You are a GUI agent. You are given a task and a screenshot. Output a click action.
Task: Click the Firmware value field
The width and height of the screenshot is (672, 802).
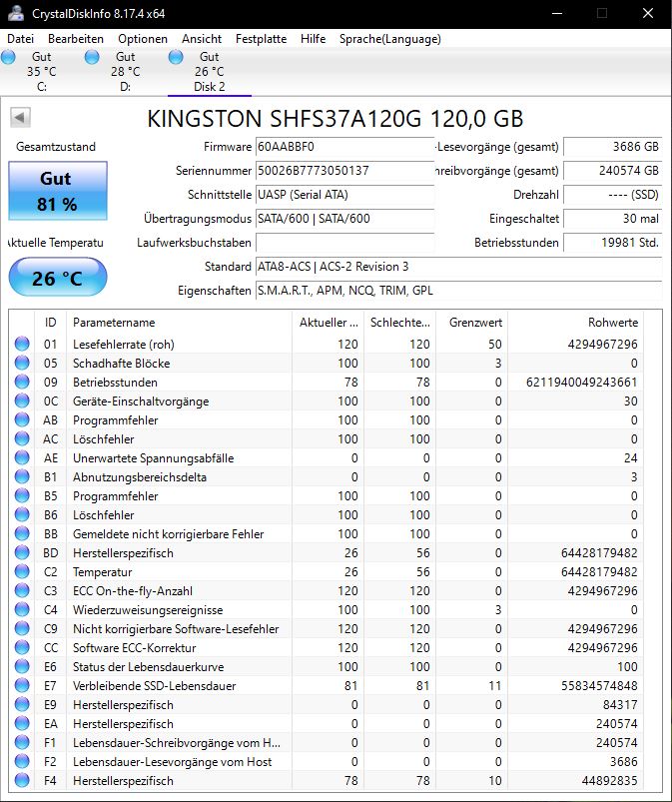click(344, 147)
